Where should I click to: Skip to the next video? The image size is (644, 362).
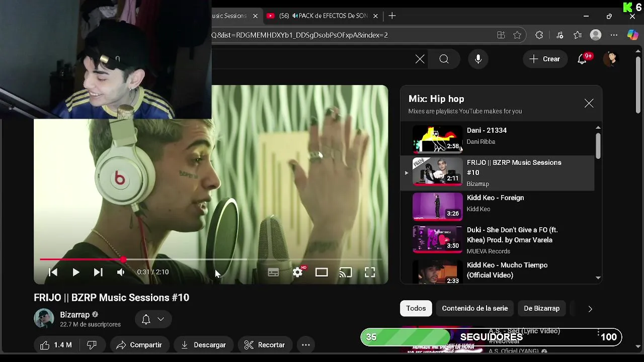(98, 272)
